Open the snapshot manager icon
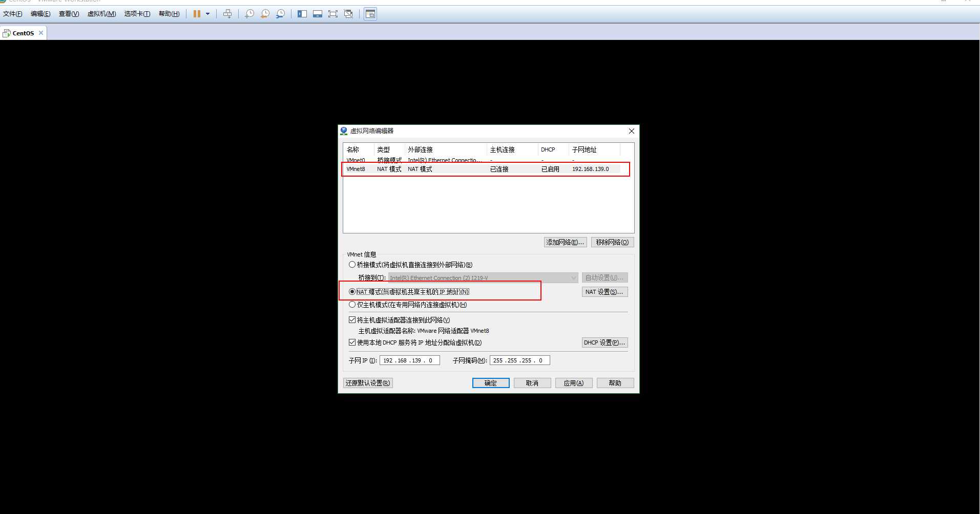Screen dimensions: 980x514 (x=280, y=14)
